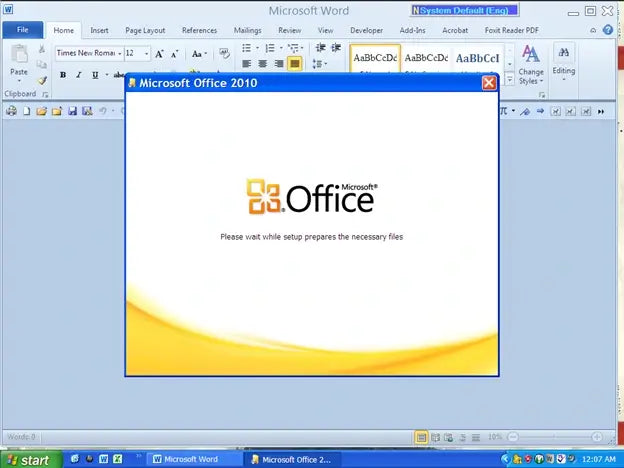Click the Word icon in Quick Launch
The height and width of the screenshot is (468, 624).
point(103,459)
